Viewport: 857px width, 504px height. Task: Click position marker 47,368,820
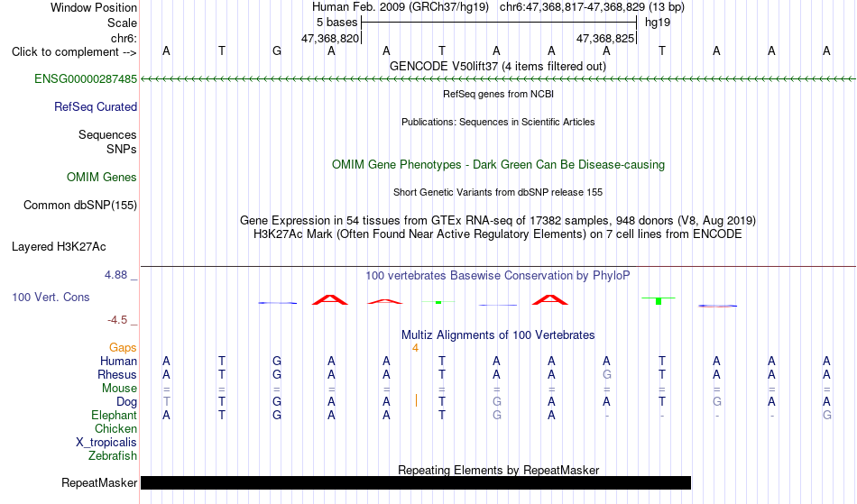330,38
